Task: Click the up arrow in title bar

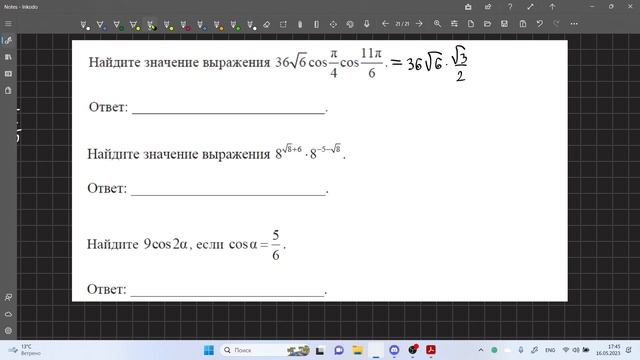Action: coord(552,7)
